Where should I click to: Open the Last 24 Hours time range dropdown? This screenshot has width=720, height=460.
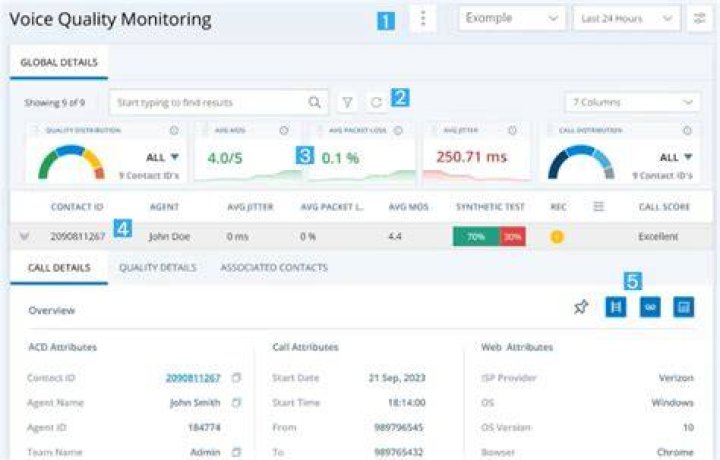tap(626, 19)
